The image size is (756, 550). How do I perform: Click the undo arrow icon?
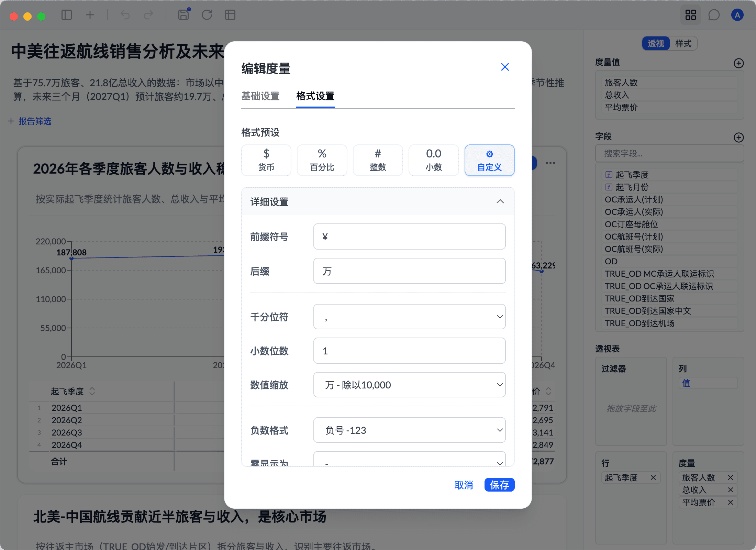pyautogui.click(x=125, y=15)
